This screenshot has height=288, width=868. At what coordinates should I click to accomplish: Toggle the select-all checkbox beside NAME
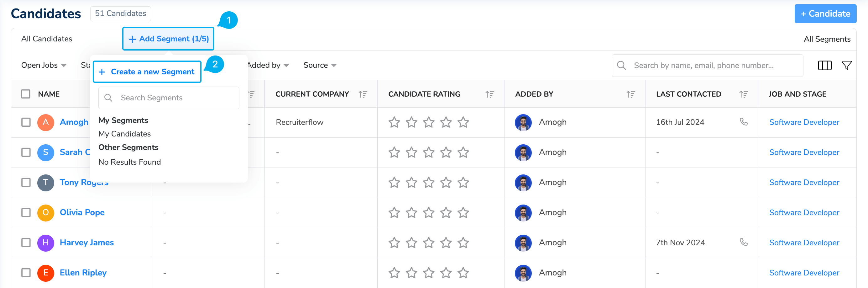point(26,94)
